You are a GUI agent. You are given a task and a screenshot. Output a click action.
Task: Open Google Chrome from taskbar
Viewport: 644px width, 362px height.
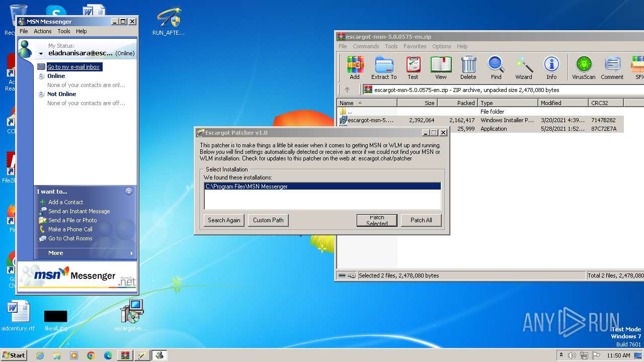pos(91,355)
